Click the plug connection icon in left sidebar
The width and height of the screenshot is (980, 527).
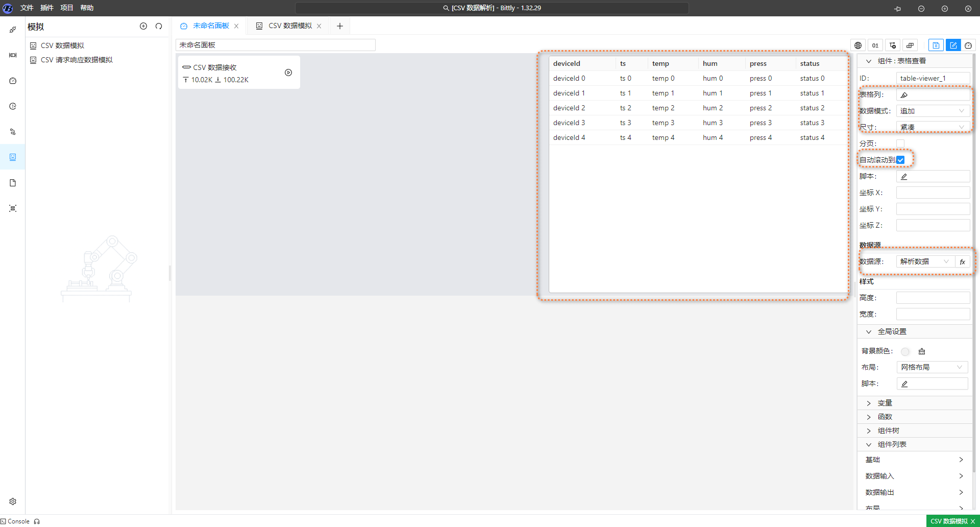point(13,30)
